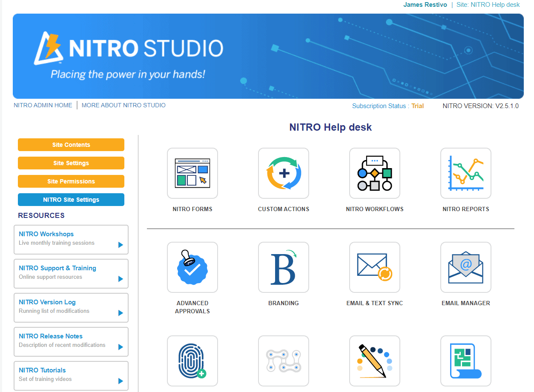Check the Trial subscription status

click(417, 106)
